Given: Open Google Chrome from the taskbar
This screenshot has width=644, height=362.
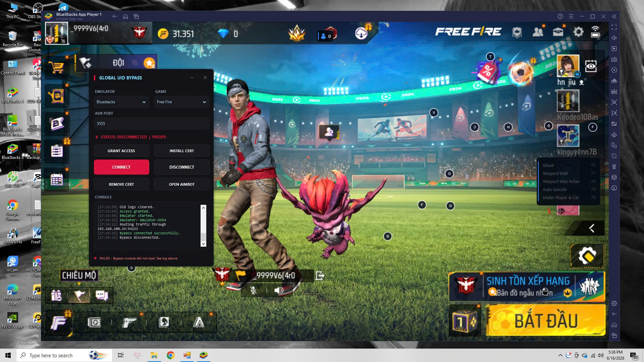Looking at the screenshot, I should (x=170, y=355).
